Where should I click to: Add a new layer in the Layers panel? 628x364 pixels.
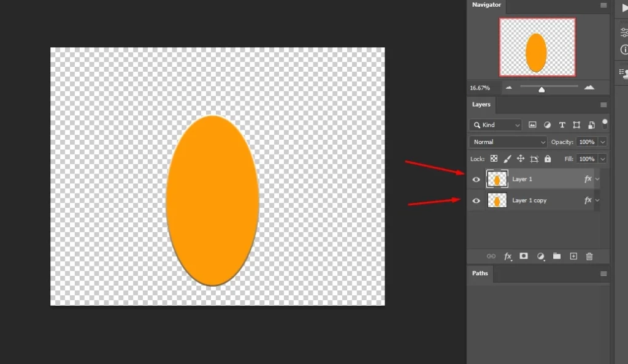pos(573,256)
